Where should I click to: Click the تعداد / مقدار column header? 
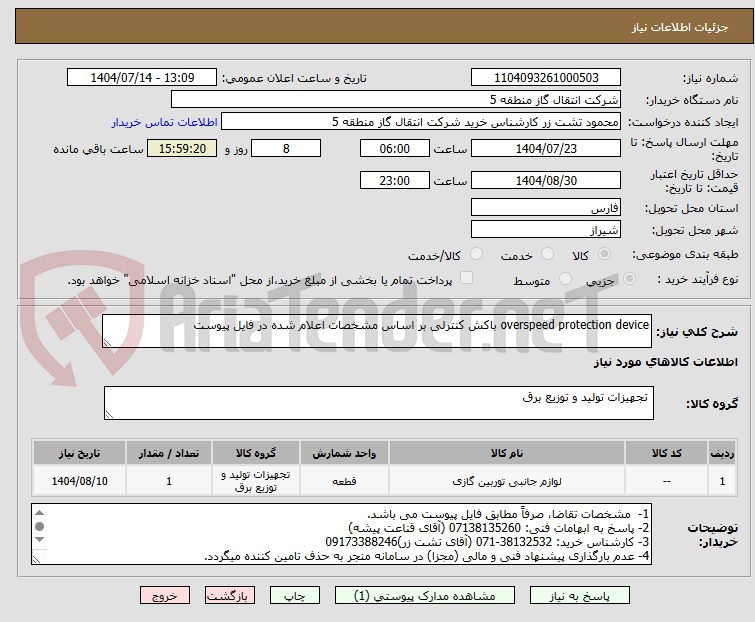pyautogui.click(x=169, y=453)
